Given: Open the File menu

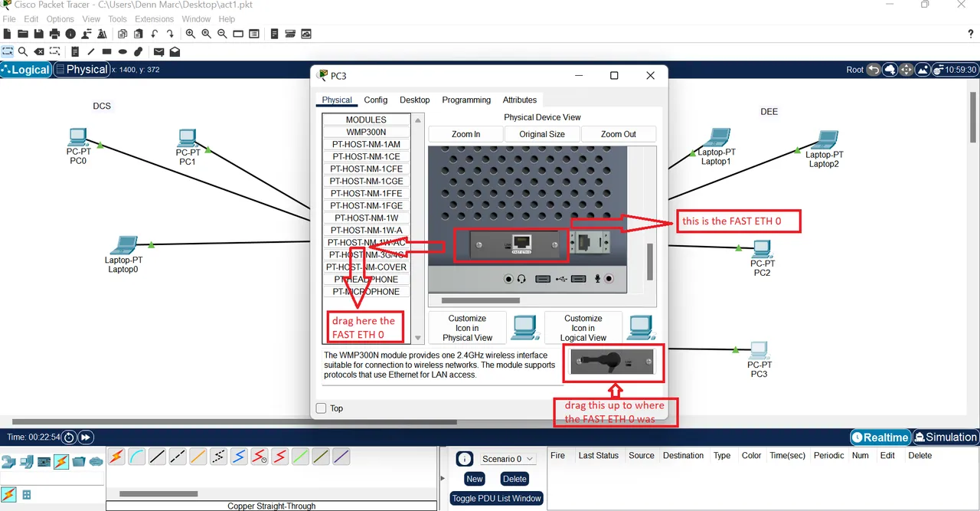Looking at the screenshot, I should click(x=10, y=18).
